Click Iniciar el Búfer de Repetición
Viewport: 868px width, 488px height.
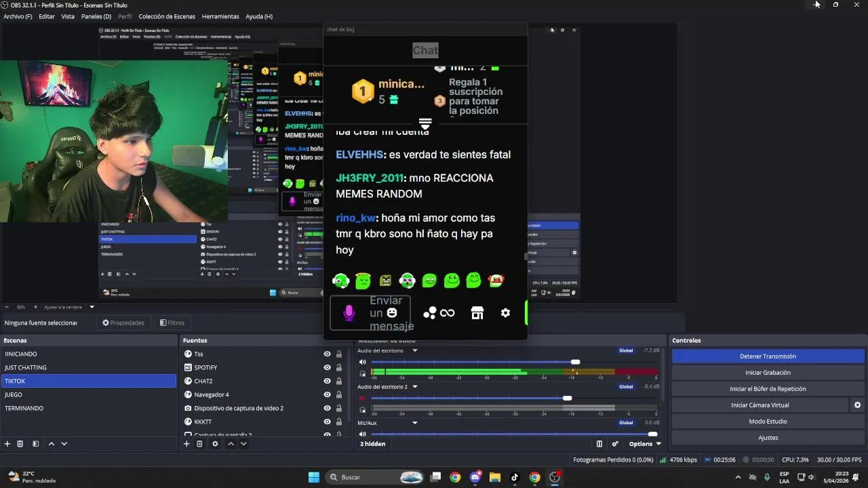pyautogui.click(x=768, y=389)
